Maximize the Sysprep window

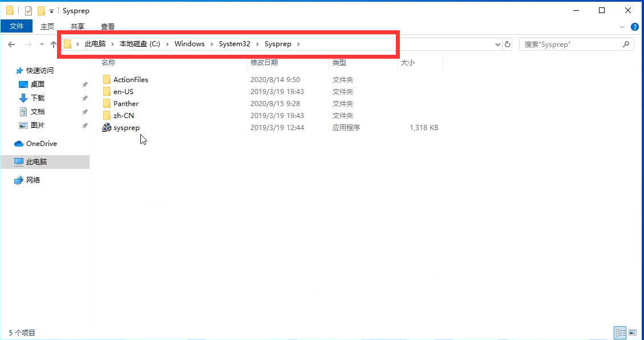(x=602, y=10)
